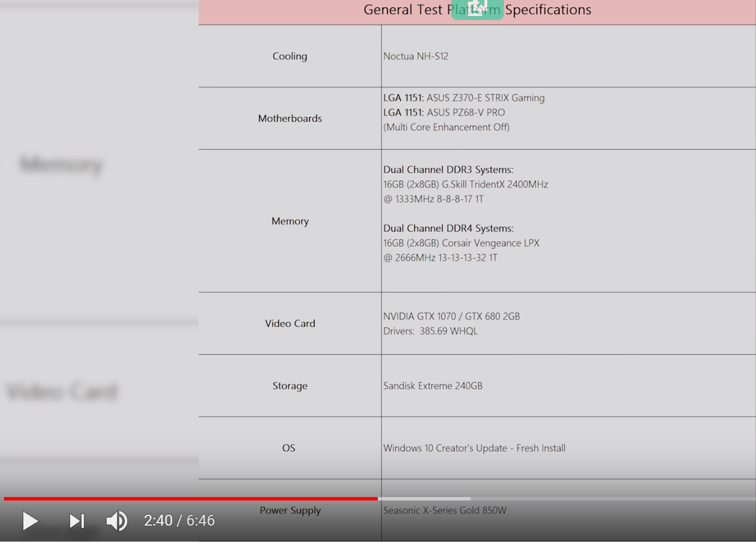
Task: Click the 'Video Card' row label in table
Action: (290, 324)
